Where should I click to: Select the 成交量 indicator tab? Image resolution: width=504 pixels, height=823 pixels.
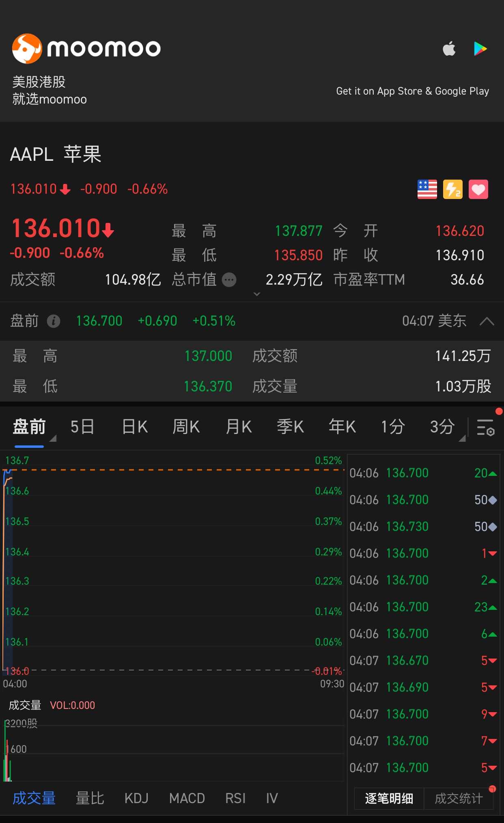(34, 798)
